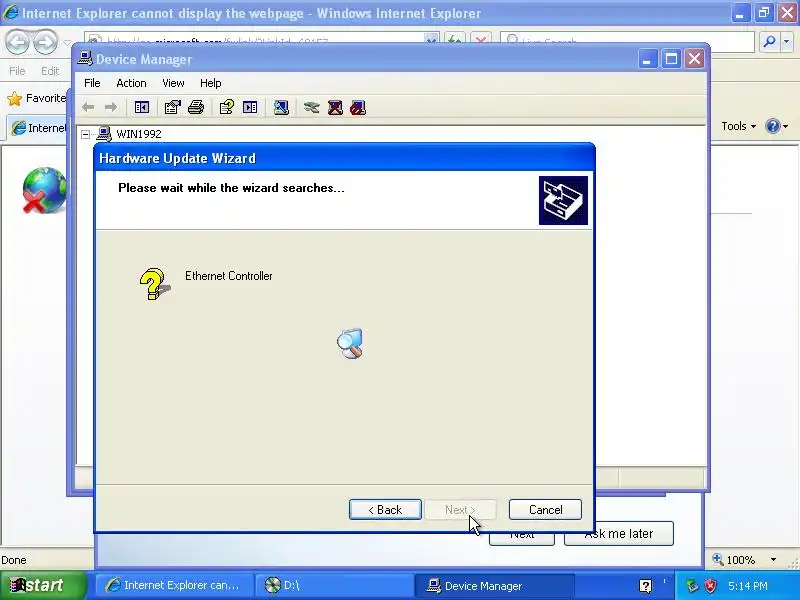
Task: Switch to Internet Explorer taskbar button
Action: pyautogui.click(x=174, y=585)
